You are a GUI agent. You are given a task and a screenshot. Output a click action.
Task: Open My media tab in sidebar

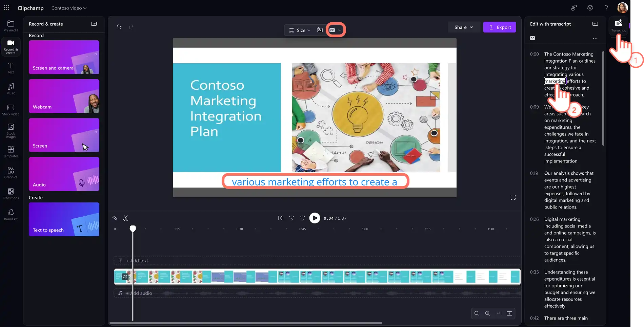[x=11, y=26]
